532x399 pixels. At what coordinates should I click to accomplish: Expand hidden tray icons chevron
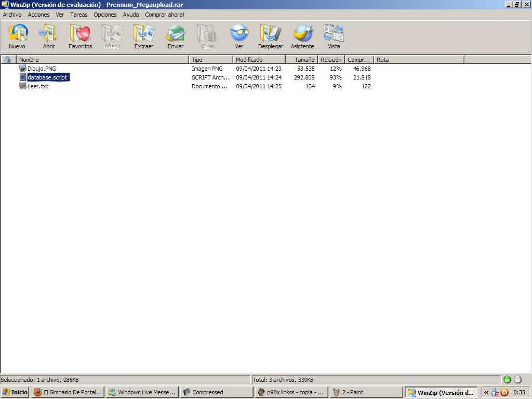point(486,393)
